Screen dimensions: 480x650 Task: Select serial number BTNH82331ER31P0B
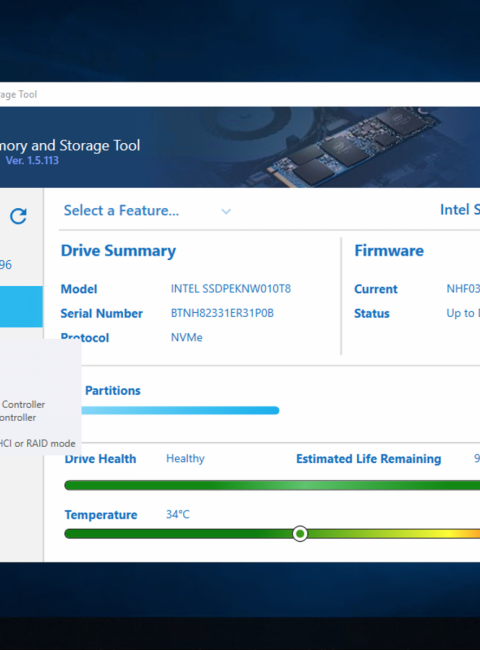[x=222, y=313]
